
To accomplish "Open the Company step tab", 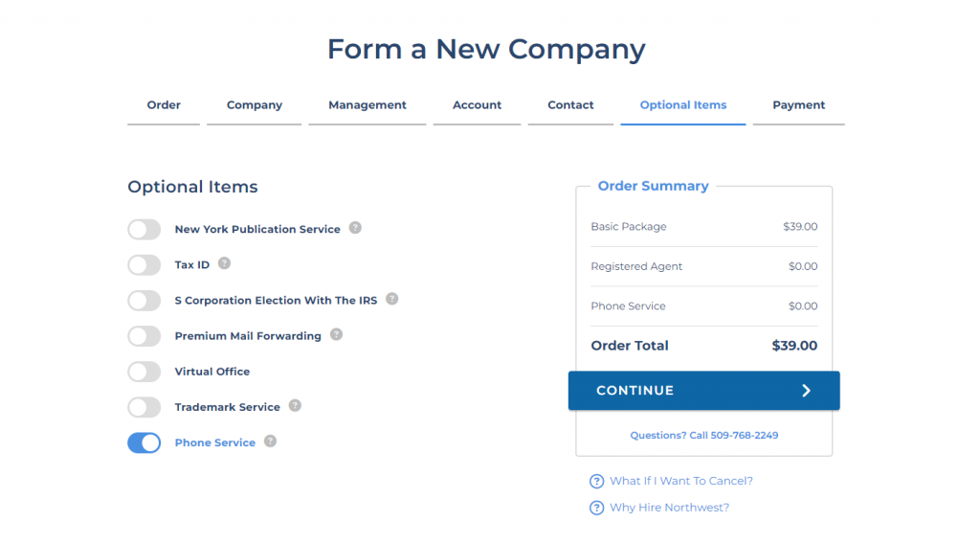I will (255, 105).
